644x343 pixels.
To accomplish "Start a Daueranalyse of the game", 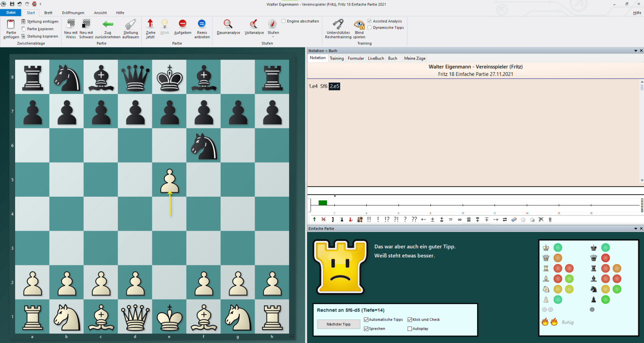I will (x=228, y=27).
